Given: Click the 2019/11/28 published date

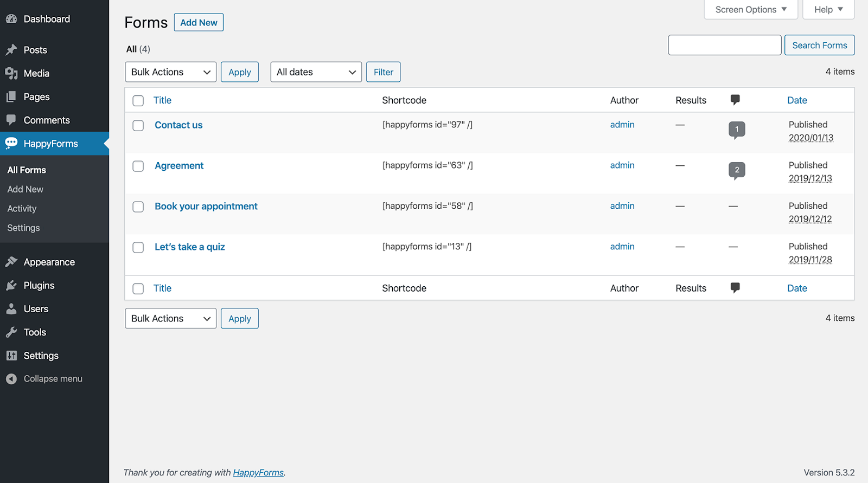Looking at the screenshot, I should pos(810,260).
